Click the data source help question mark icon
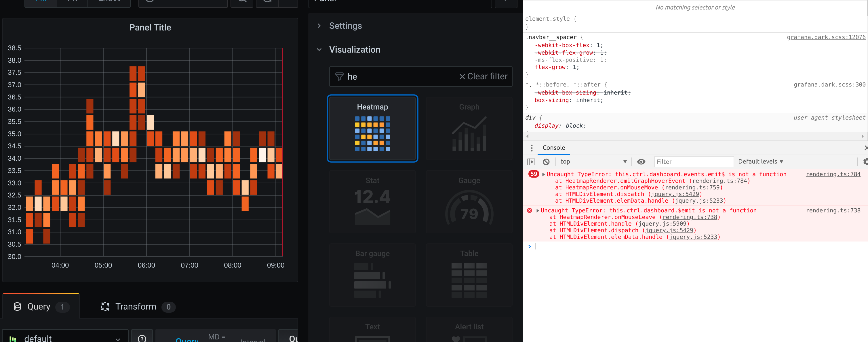The height and width of the screenshot is (342, 868). (142, 338)
